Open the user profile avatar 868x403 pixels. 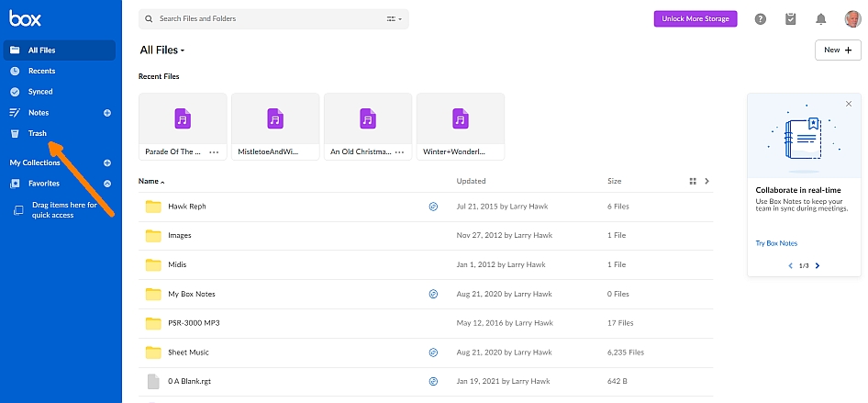coord(851,19)
